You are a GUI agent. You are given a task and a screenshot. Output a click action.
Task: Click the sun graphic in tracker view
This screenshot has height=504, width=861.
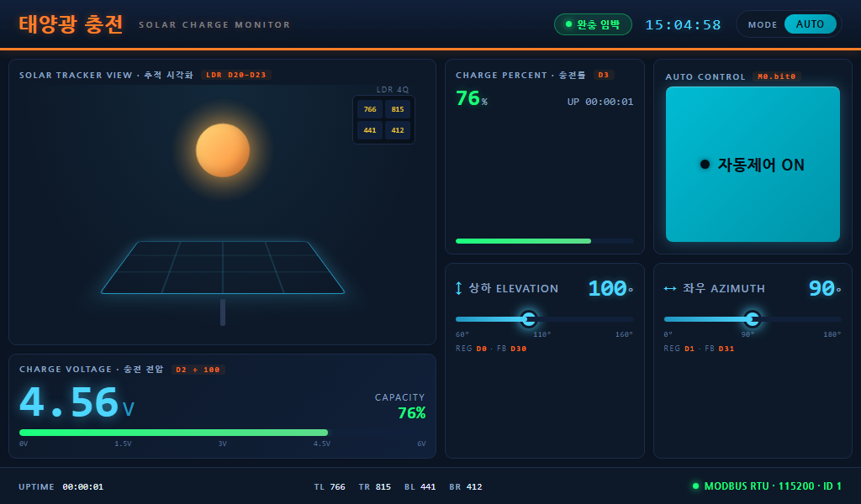pos(222,150)
